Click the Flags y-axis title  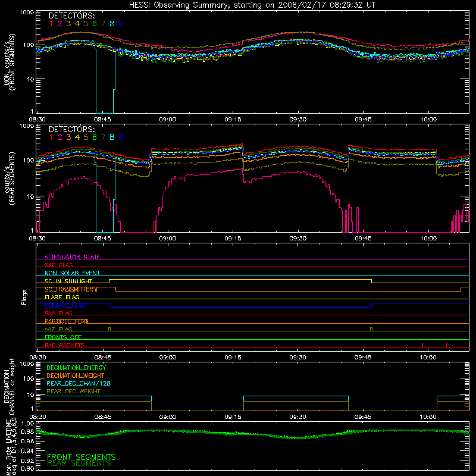(x=24, y=297)
